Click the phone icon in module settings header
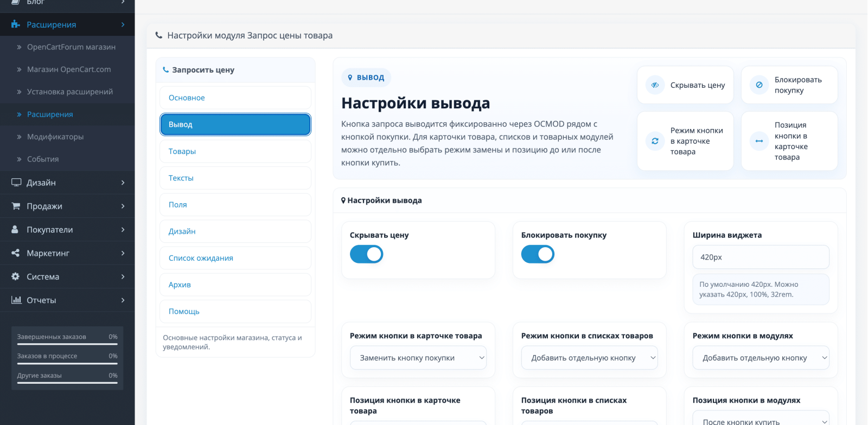The height and width of the screenshot is (425, 868). [x=159, y=35]
